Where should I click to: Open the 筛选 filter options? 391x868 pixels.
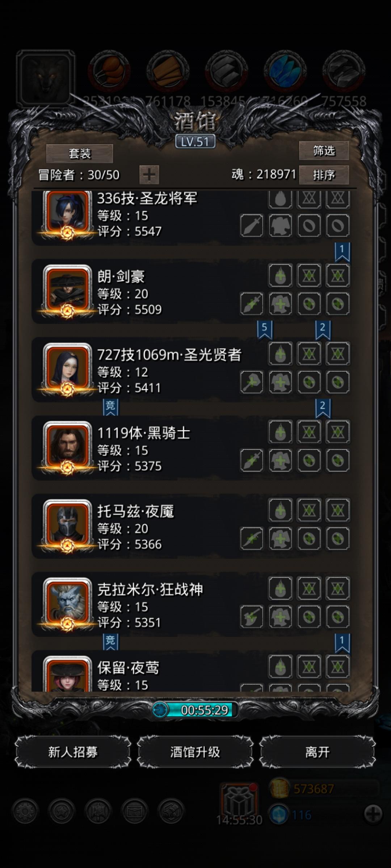[x=324, y=150]
